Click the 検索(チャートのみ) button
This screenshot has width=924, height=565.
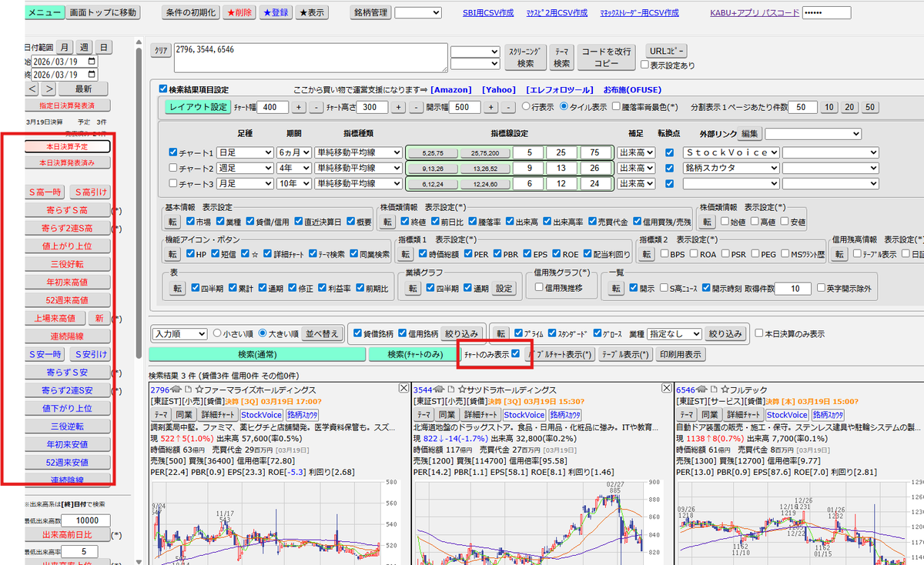[x=415, y=354]
